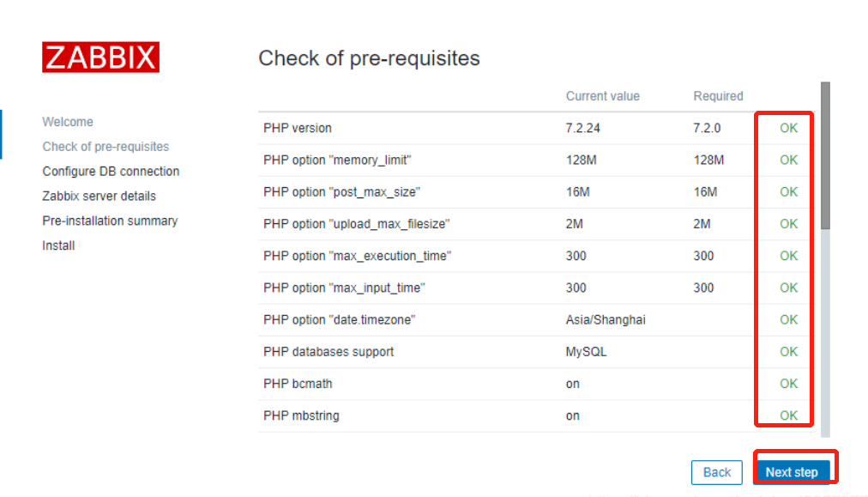Click OK status for PHP mbstring
This screenshot has width=868, height=497.
point(788,415)
